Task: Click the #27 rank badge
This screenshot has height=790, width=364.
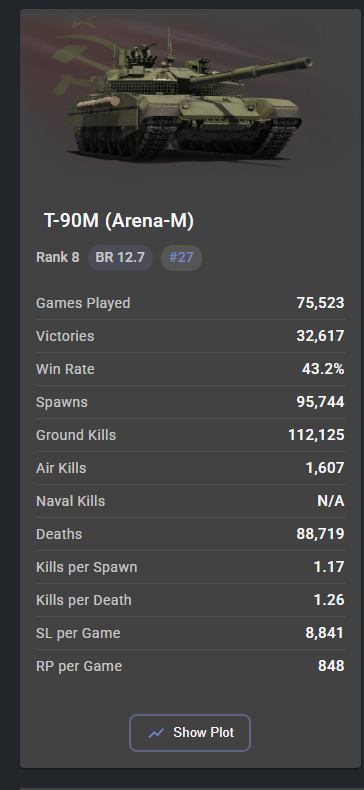Action: pyautogui.click(x=181, y=257)
